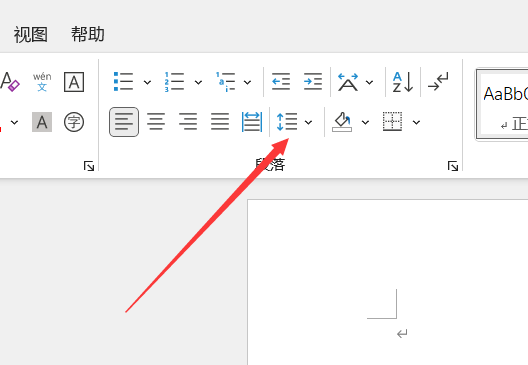This screenshot has height=365, width=528.
Task: Select align left for the paragraph
Action: [x=124, y=122]
